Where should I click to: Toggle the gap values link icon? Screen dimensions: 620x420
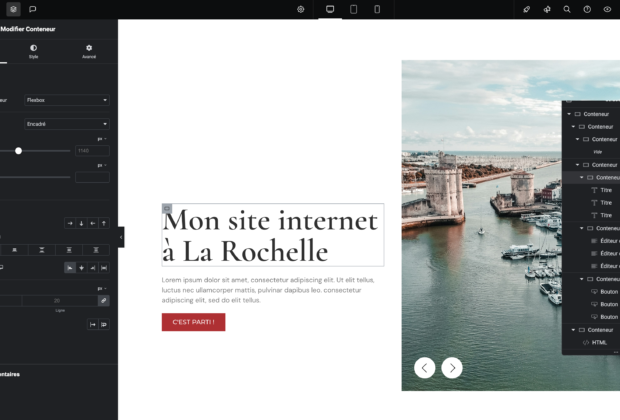(104, 301)
